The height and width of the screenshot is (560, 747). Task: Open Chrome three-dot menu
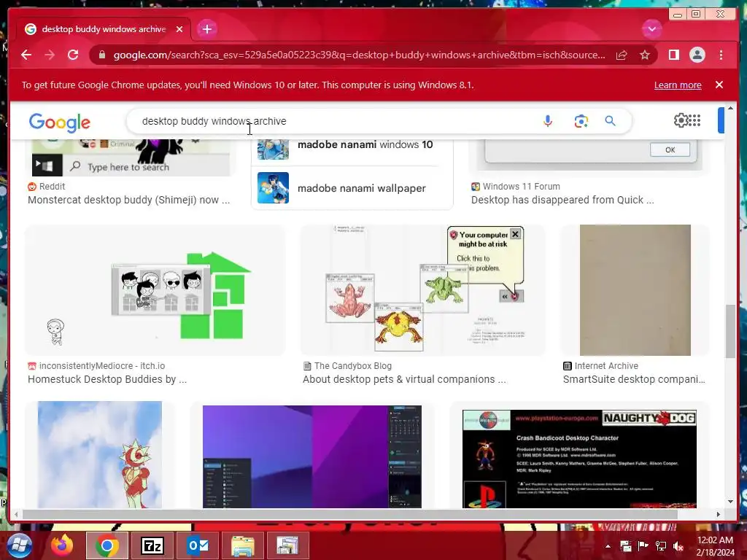tap(721, 55)
